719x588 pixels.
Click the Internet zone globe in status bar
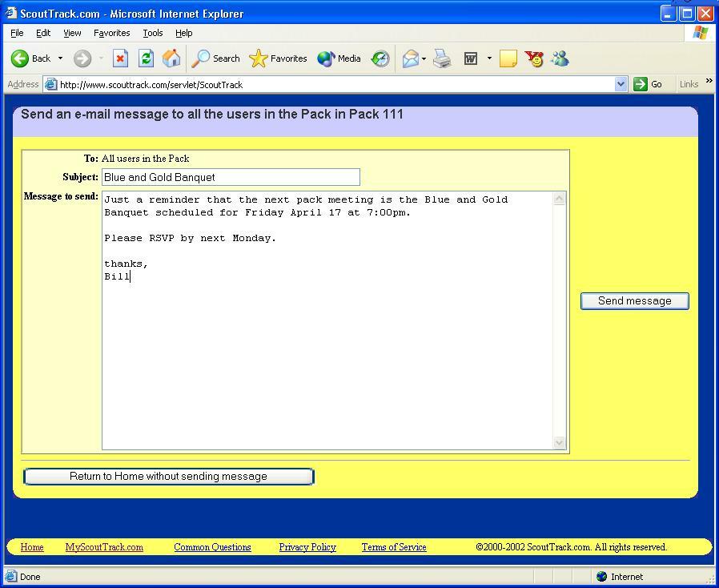click(x=601, y=577)
